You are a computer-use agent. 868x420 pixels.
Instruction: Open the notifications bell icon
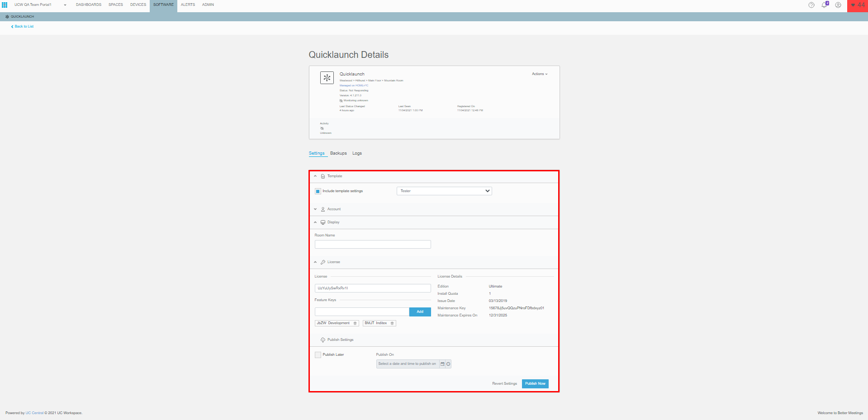(x=825, y=5)
